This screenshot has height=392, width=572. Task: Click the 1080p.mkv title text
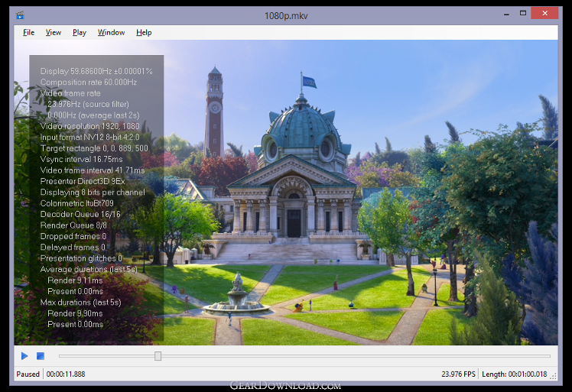(286, 16)
